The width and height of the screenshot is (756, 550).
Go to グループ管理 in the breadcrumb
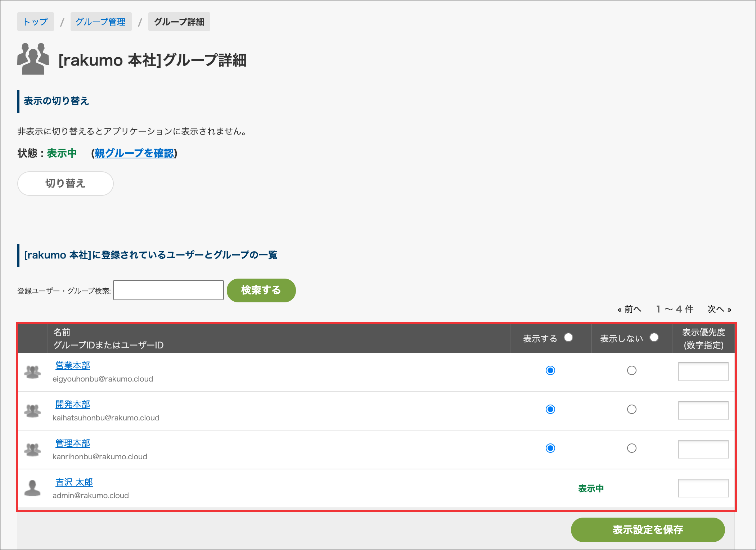click(101, 22)
